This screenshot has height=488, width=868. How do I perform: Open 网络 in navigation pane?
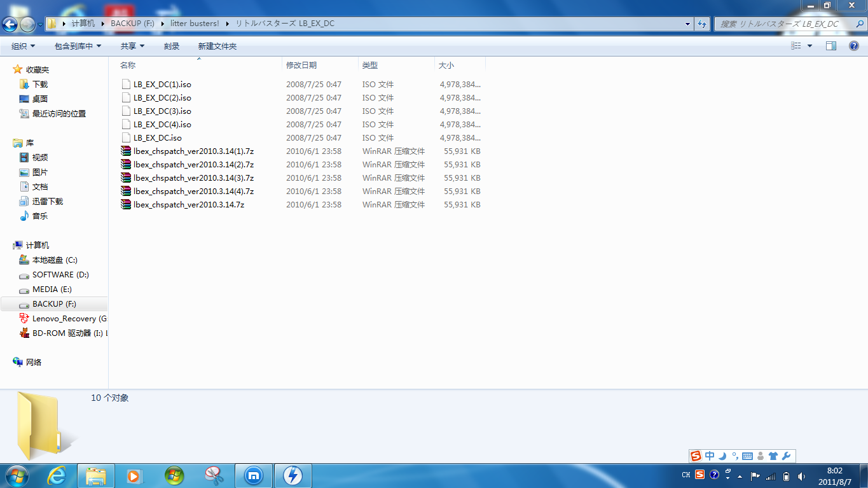pyautogui.click(x=33, y=362)
